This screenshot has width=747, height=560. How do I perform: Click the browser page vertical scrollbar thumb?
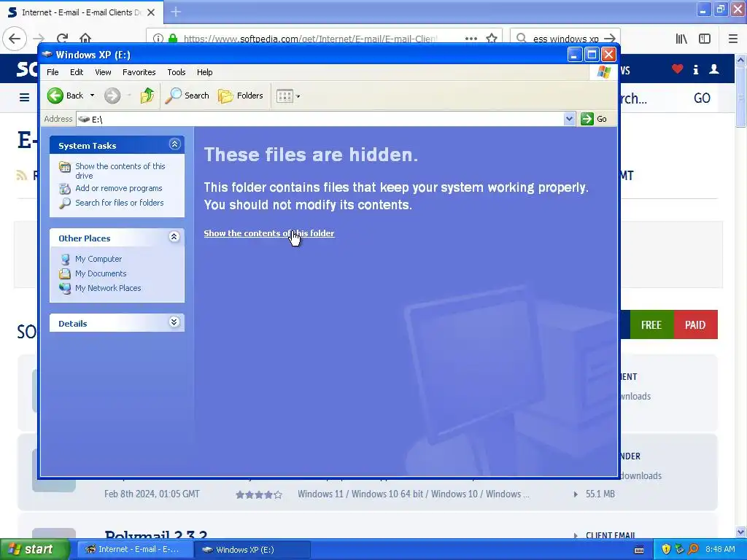point(740,98)
